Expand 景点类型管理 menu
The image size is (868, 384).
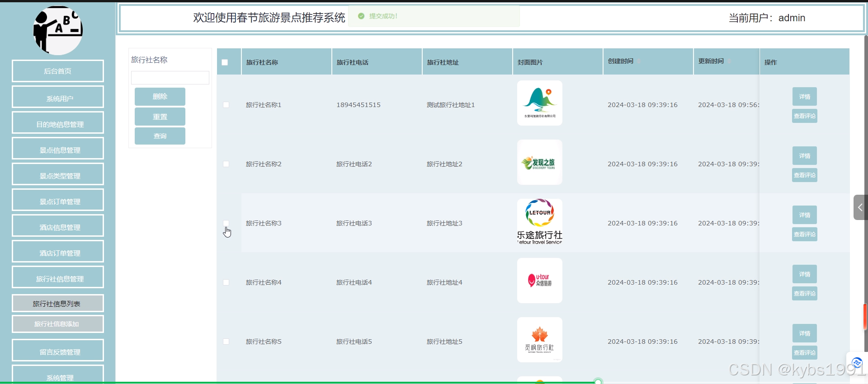(x=58, y=174)
